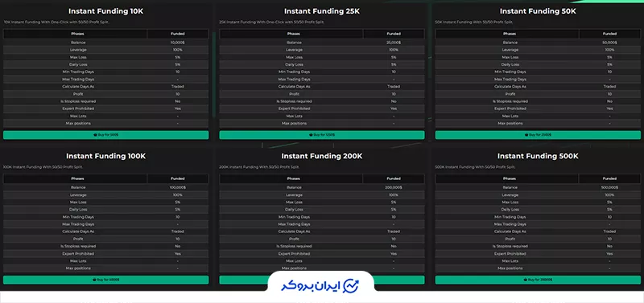Click the 100,000$ balance value
Screen dimensions: 644x303
point(177,187)
